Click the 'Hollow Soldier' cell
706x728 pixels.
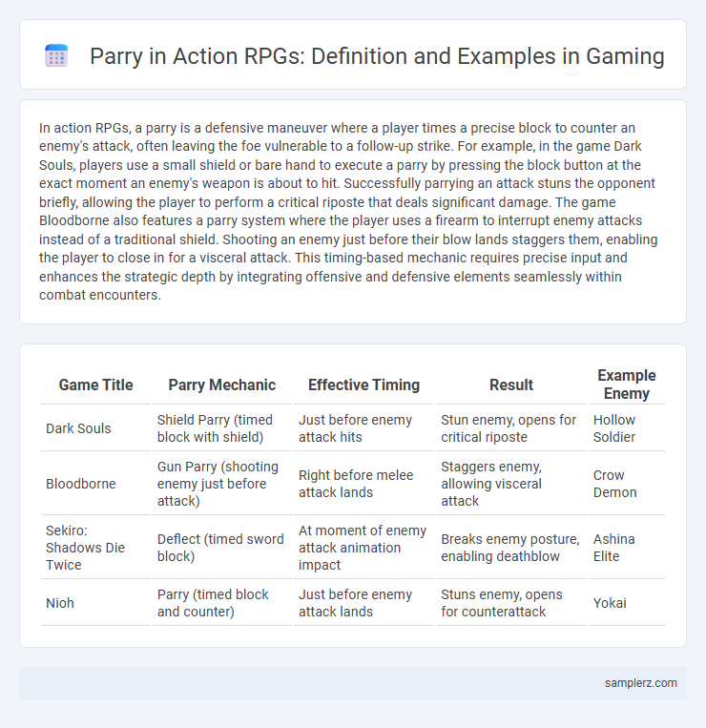[x=626, y=428]
